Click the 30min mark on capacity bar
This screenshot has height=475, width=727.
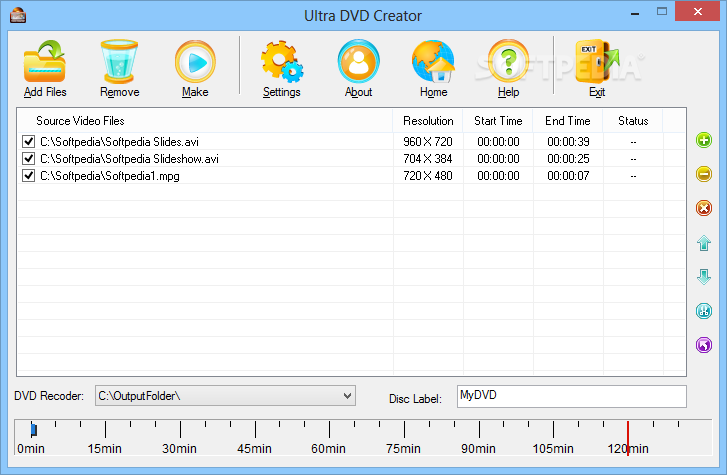click(x=179, y=449)
